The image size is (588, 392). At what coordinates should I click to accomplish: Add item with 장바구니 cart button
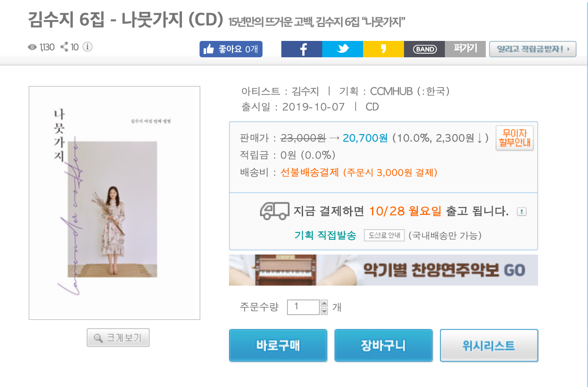click(384, 345)
